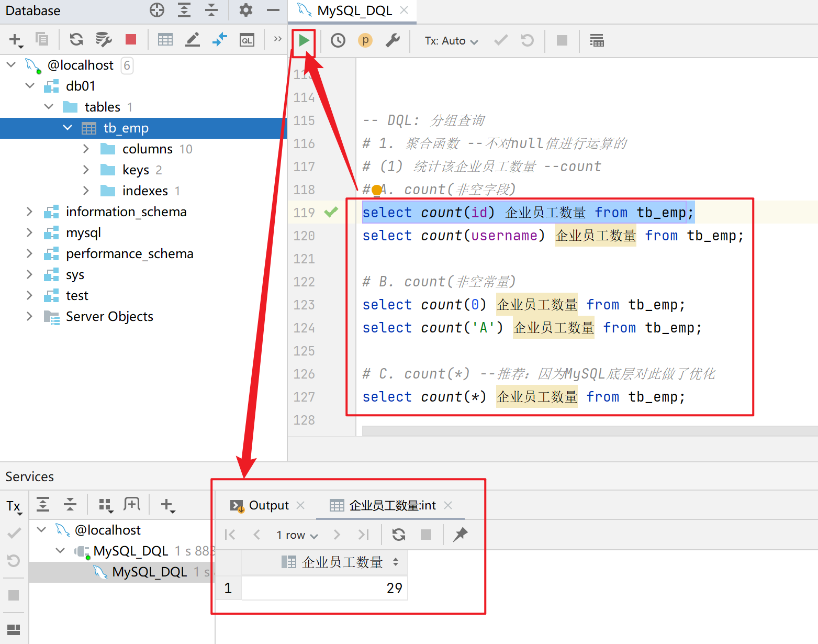
Task: Edit source pencil icon
Action: coord(193,39)
